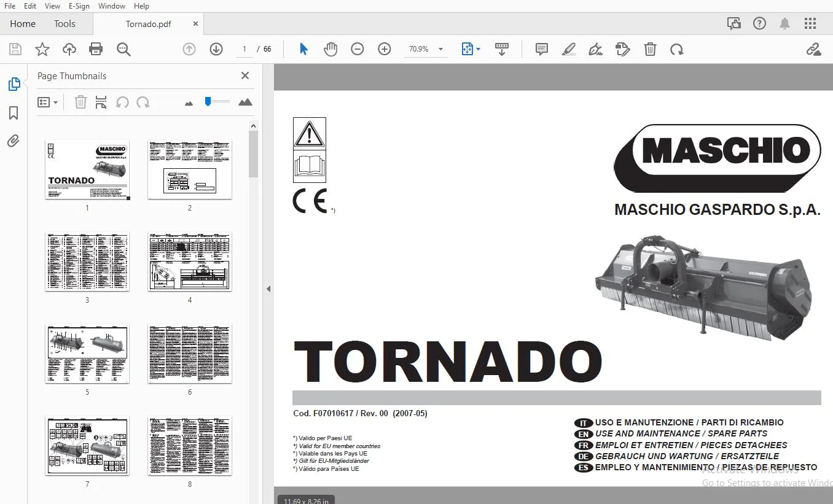Open the fit page options tool
Image resolution: width=833 pixels, height=504 pixels.
(471, 49)
